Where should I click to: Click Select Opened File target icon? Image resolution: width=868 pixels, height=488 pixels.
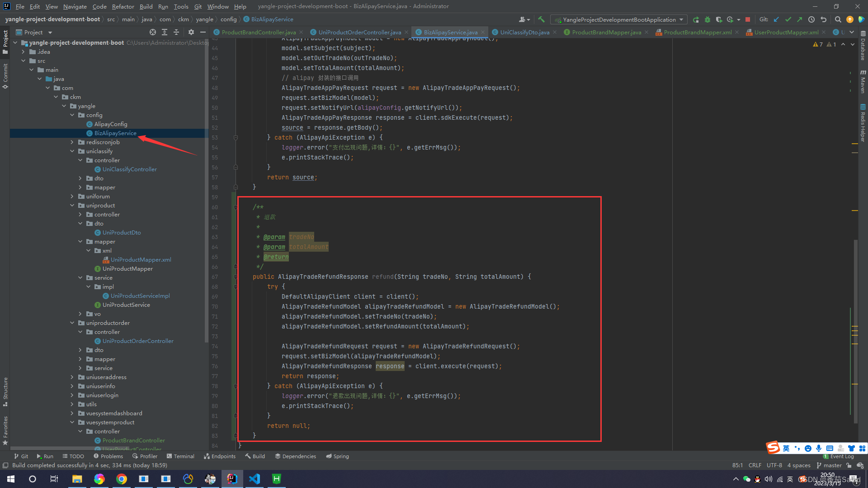click(153, 32)
